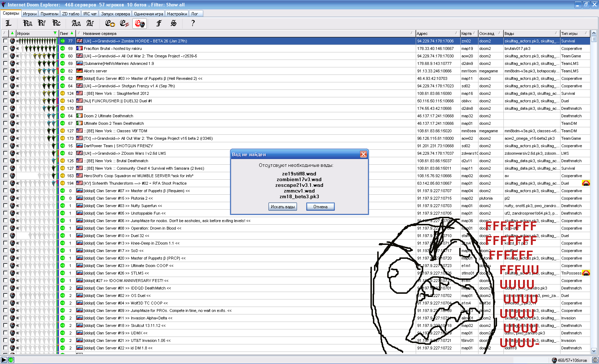The image size is (599, 364).
Task: Enable checkbox for DartPower Team SHOTGUN FRENZY
Action: 5,146
